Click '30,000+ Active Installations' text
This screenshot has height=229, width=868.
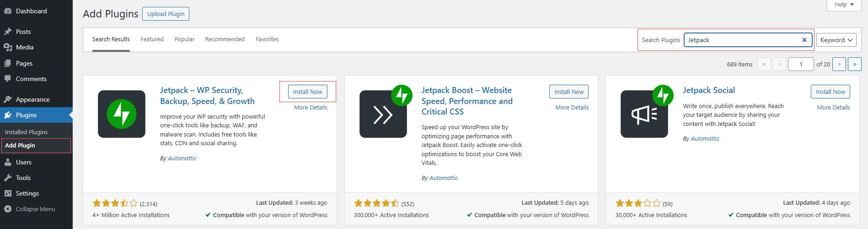click(x=651, y=215)
